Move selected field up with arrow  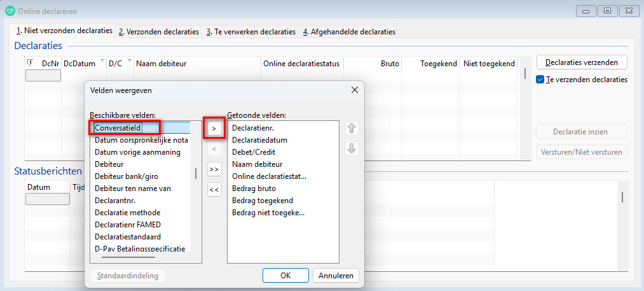[352, 129]
